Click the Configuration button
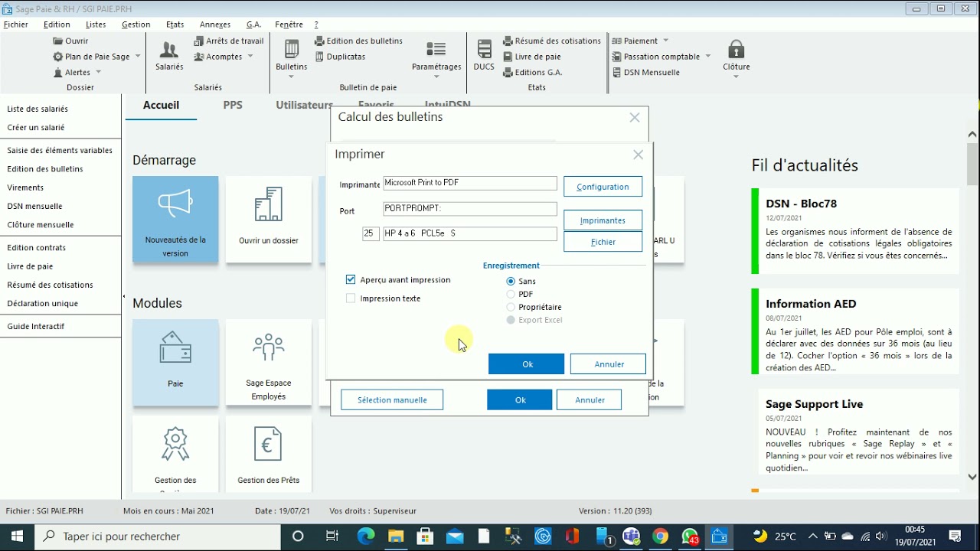This screenshot has width=980, height=551. tap(603, 187)
